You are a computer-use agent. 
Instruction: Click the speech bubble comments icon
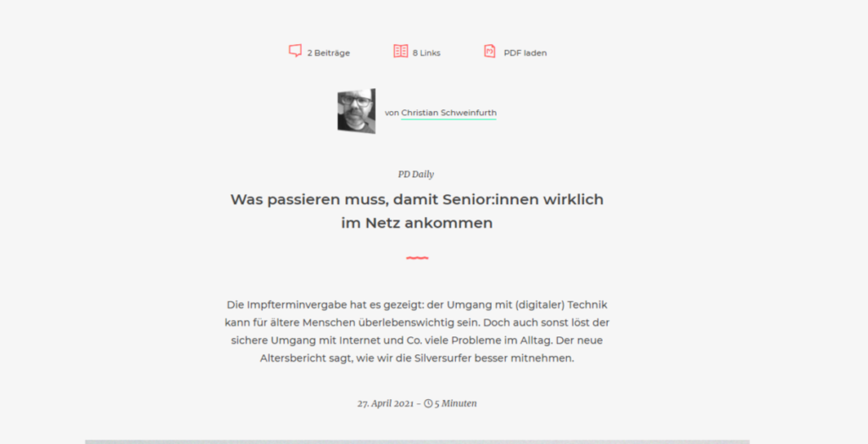pos(295,51)
